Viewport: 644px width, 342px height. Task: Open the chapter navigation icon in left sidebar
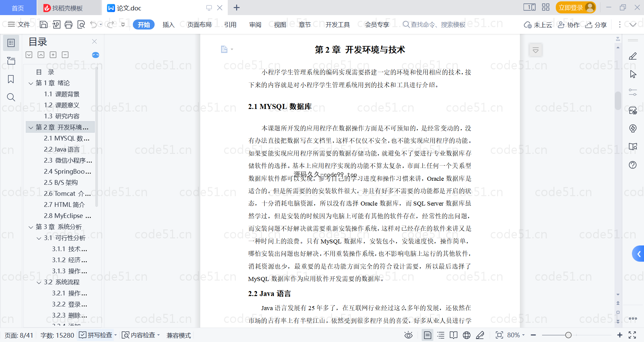click(11, 61)
